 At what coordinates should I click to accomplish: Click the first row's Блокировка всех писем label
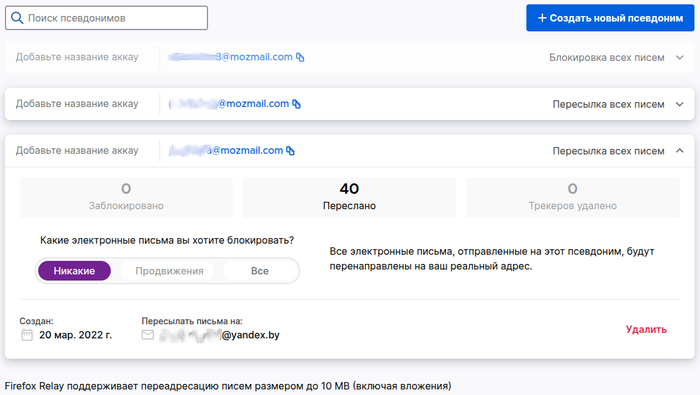[607, 58]
